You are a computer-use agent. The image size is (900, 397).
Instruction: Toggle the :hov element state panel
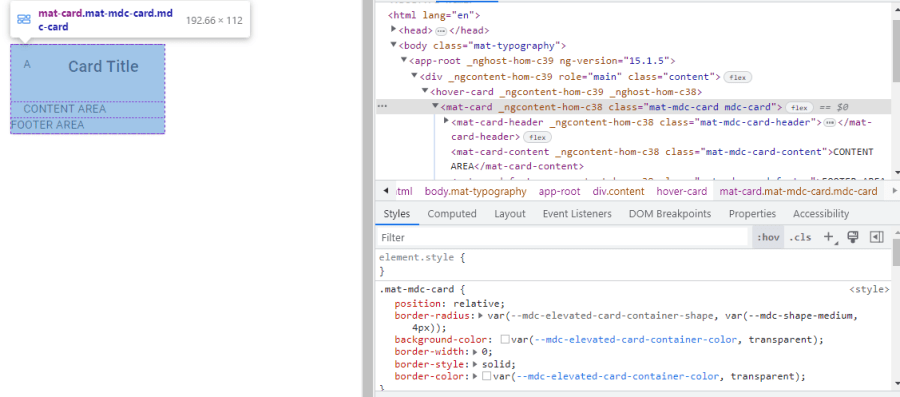[768, 237]
